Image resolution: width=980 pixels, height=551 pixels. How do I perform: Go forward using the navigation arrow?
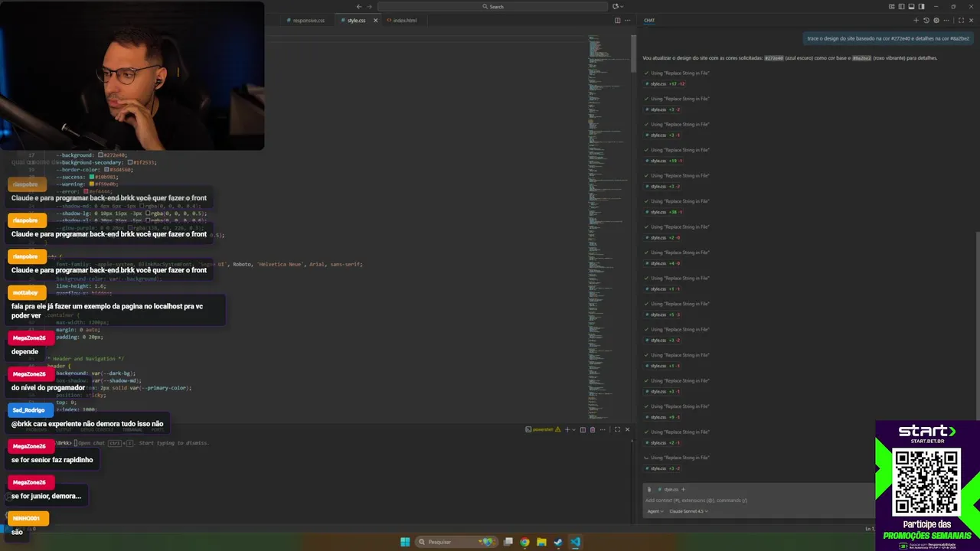tap(370, 7)
